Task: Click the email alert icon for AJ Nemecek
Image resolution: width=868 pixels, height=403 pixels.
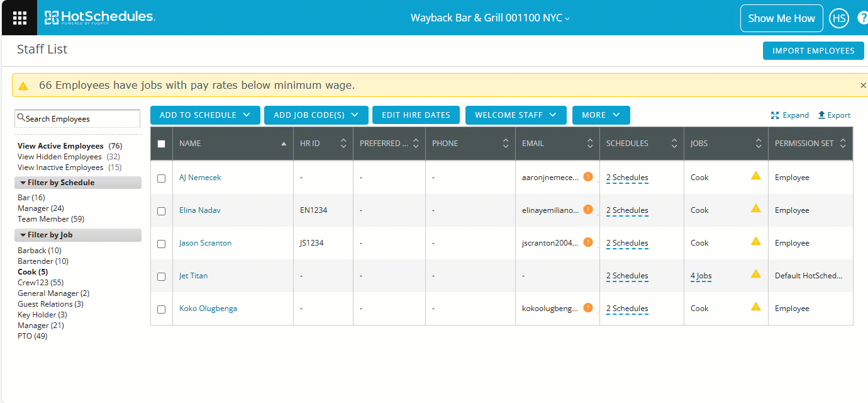Action: [x=588, y=177]
